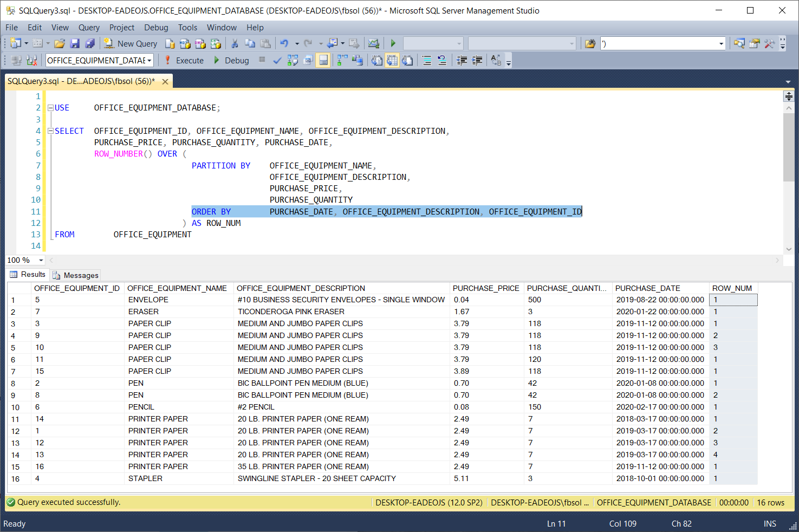This screenshot has height=532, width=799.
Task: Click the Increase Indent icon
Action: point(477,61)
